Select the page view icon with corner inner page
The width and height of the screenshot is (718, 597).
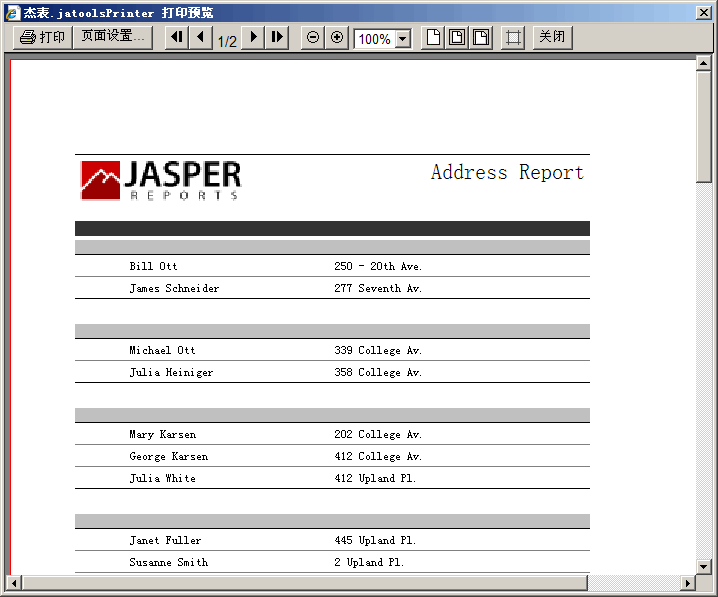[481, 37]
